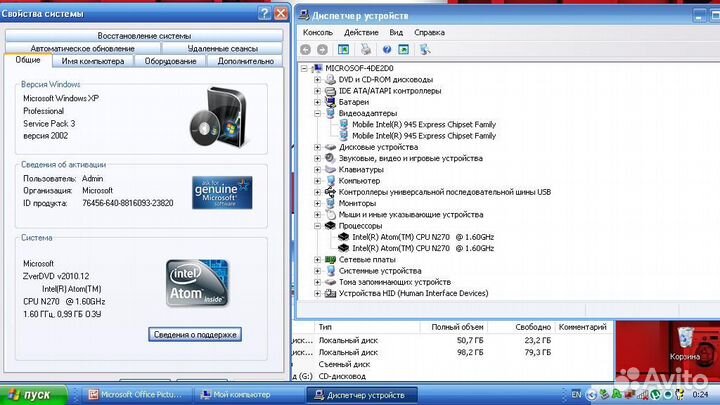Expand Мыши и иные указывающие устройства node

317,214
